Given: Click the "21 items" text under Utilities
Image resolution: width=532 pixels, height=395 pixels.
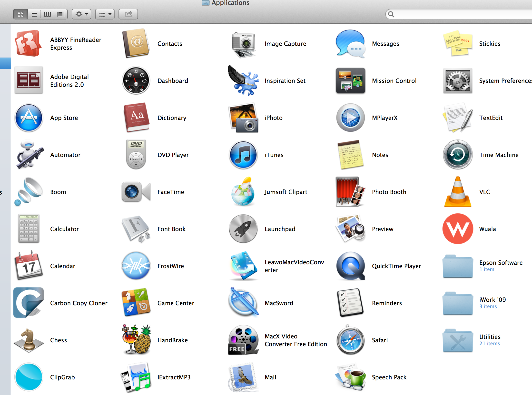Looking at the screenshot, I should point(490,344).
